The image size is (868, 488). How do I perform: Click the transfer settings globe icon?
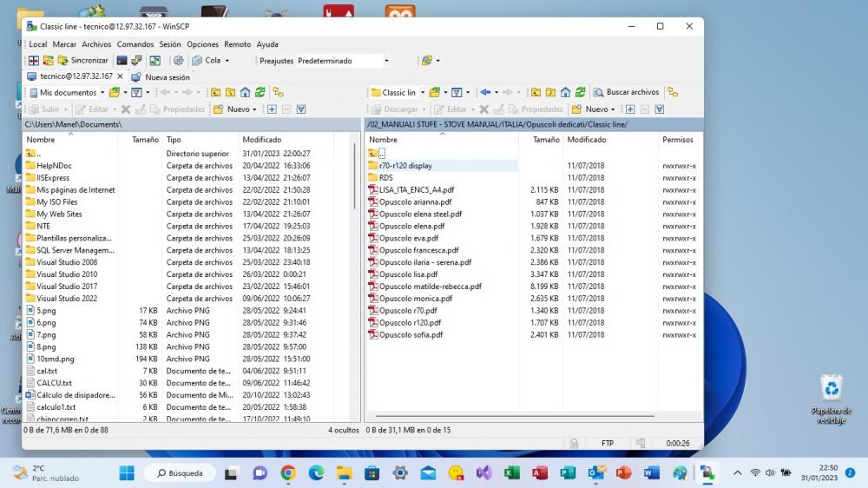coord(427,61)
